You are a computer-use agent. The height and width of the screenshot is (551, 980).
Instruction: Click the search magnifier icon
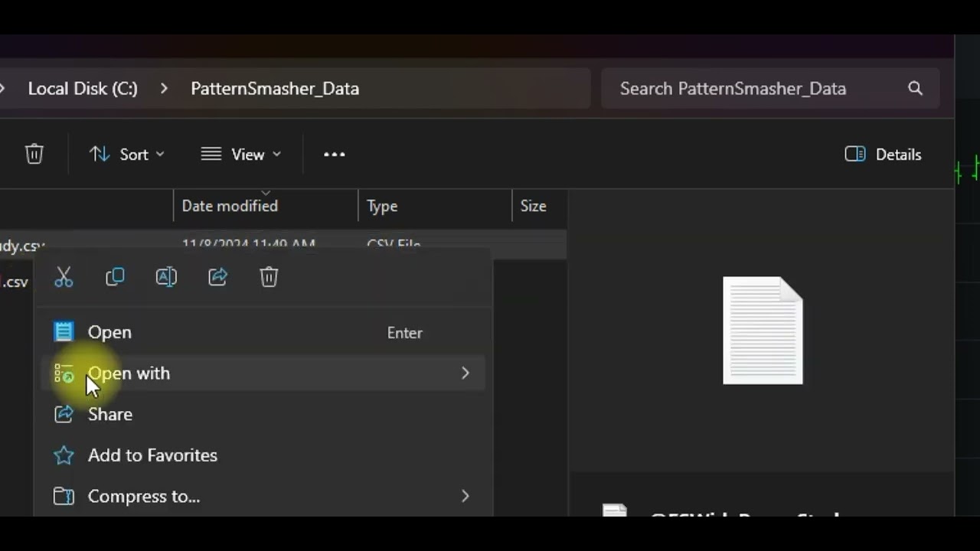915,89
